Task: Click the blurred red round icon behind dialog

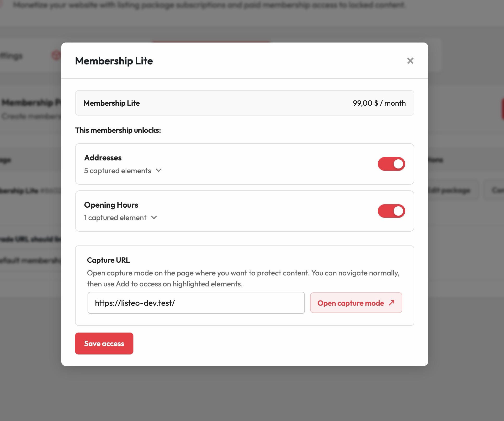Action: click(x=56, y=55)
